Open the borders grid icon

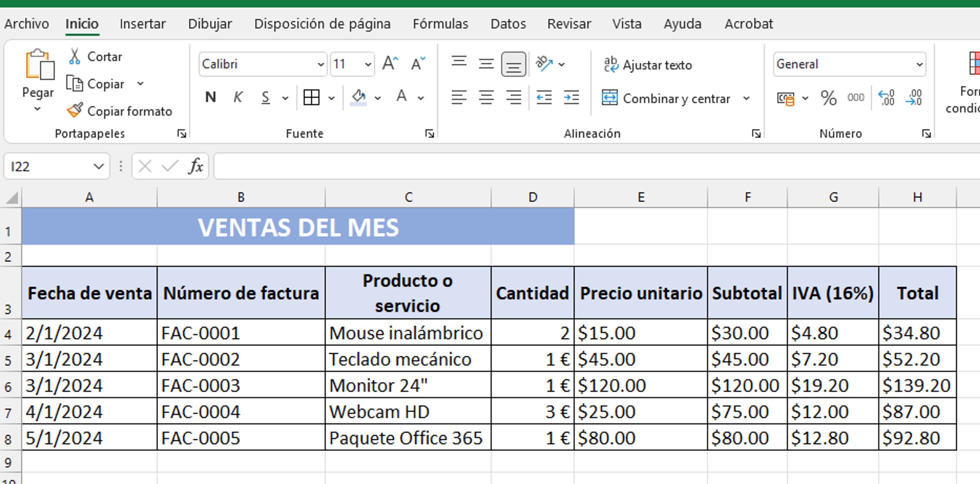tap(311, 98)
